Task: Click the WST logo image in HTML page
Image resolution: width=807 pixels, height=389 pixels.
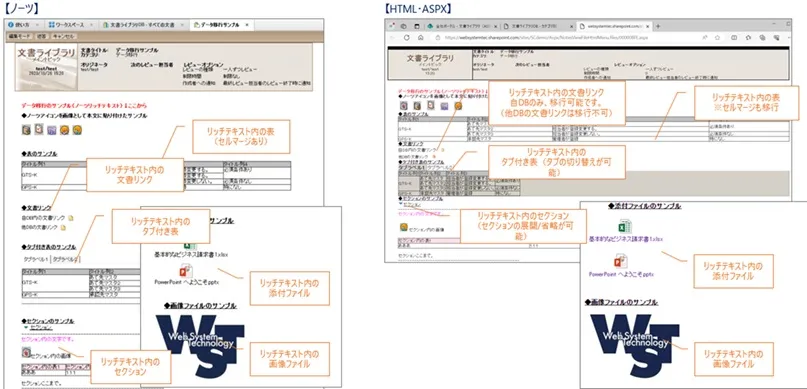Action: [634, 346]
